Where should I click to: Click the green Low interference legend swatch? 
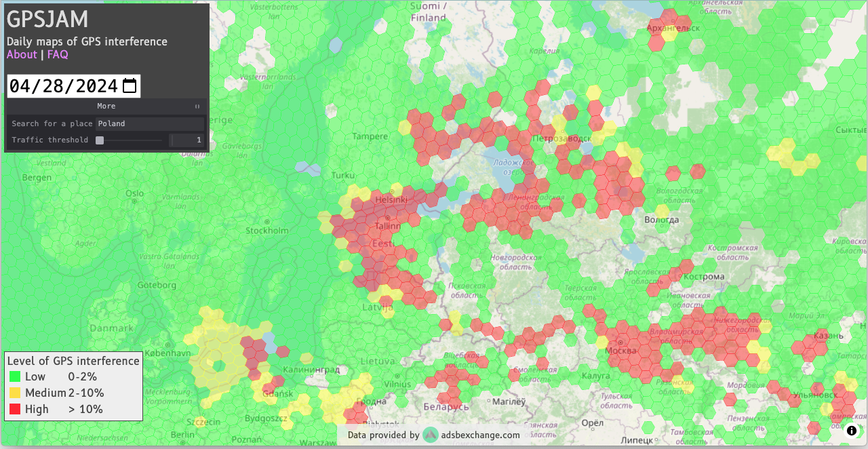pyautogui.click(x=15, y=377)
